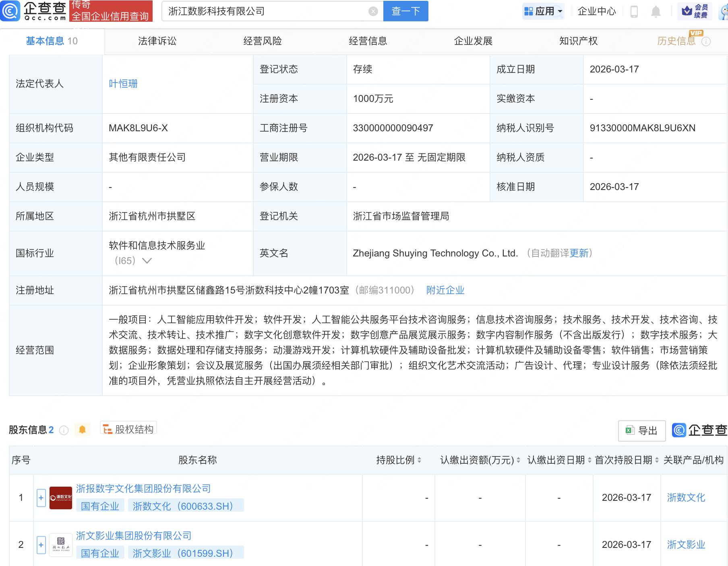Expand shareholder row for 浙报数字文化集团
The image size is (728, 566).
41,498
